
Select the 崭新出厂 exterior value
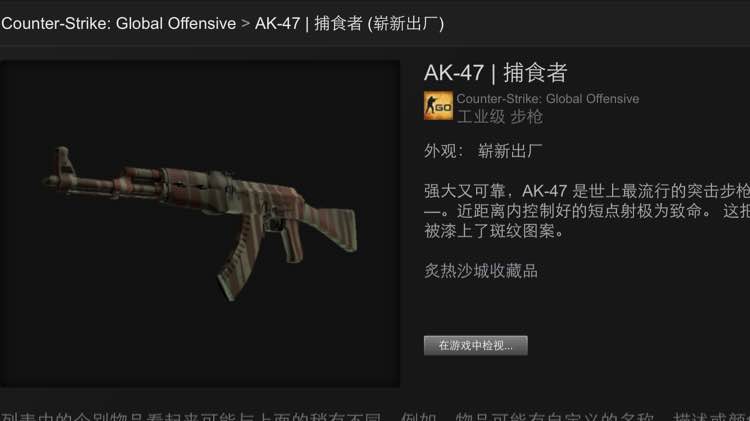tap(510, 151)
